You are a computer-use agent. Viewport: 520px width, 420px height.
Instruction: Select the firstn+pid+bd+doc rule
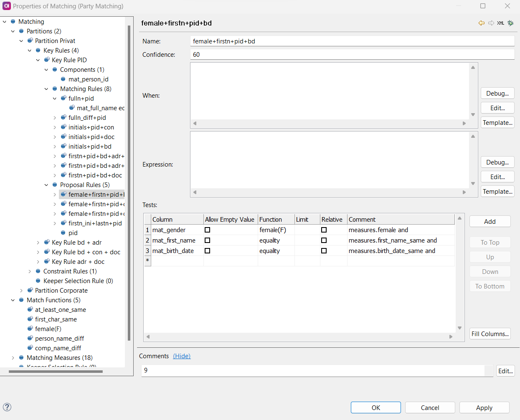coord(95,175)
